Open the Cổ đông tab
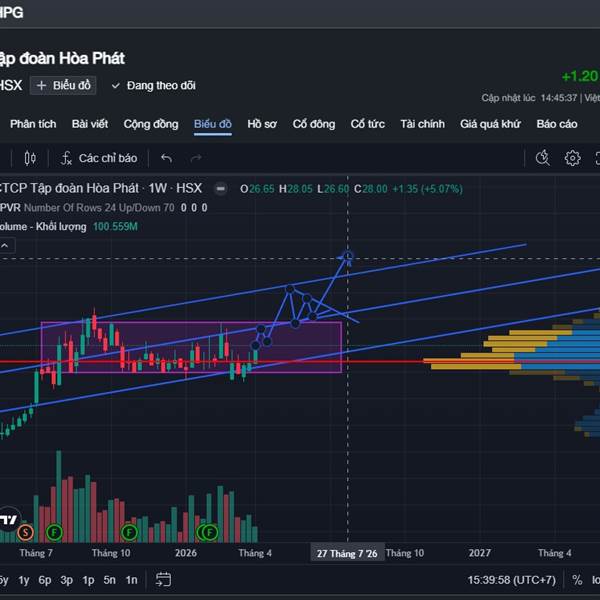 tap(314, 124)
